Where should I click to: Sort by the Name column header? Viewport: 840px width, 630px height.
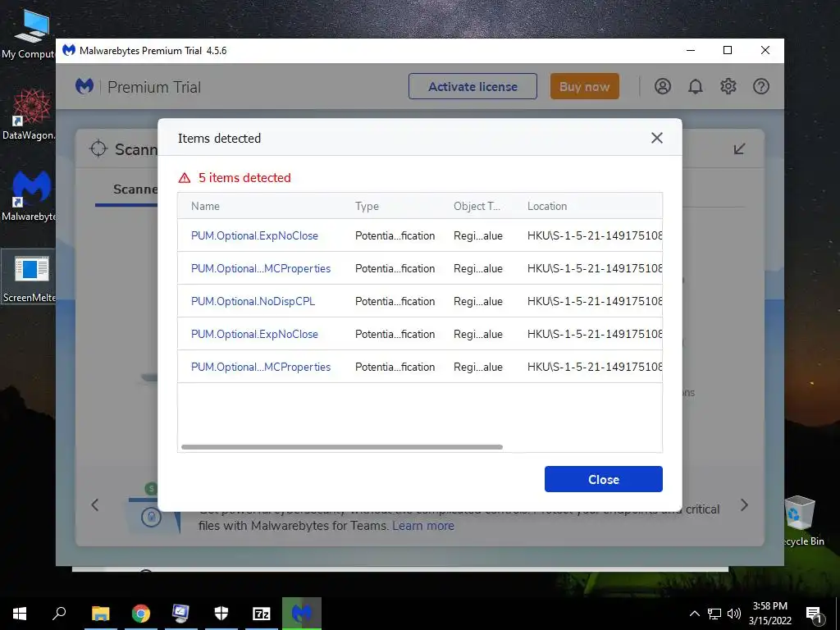[x=205, y=206]
